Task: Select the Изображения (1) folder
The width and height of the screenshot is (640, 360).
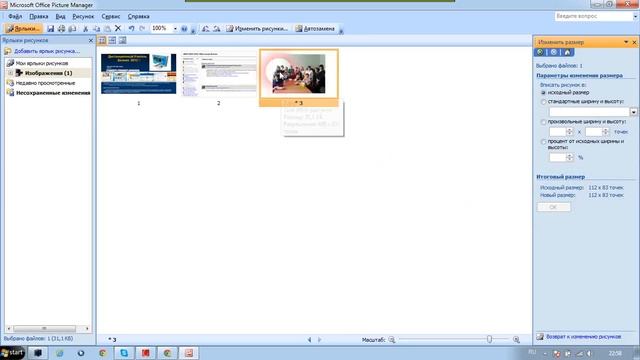Action: pyautogui.click(x=48, y=73)
